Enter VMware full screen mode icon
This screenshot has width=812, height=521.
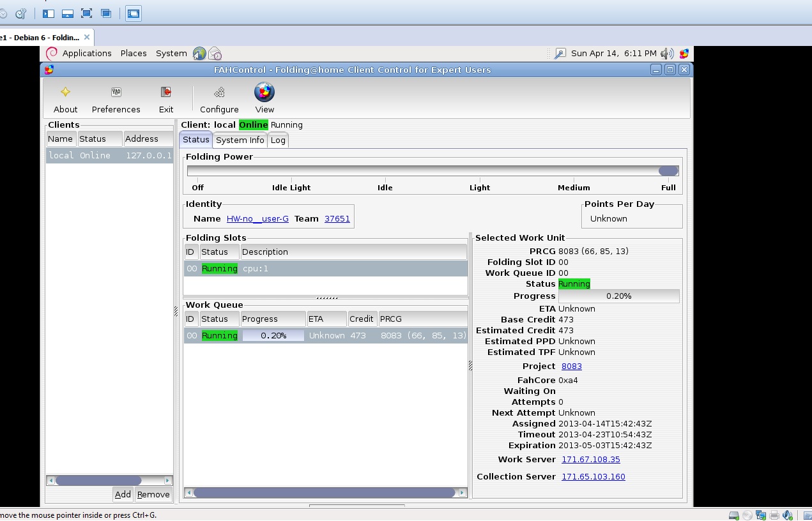[87, 13]
